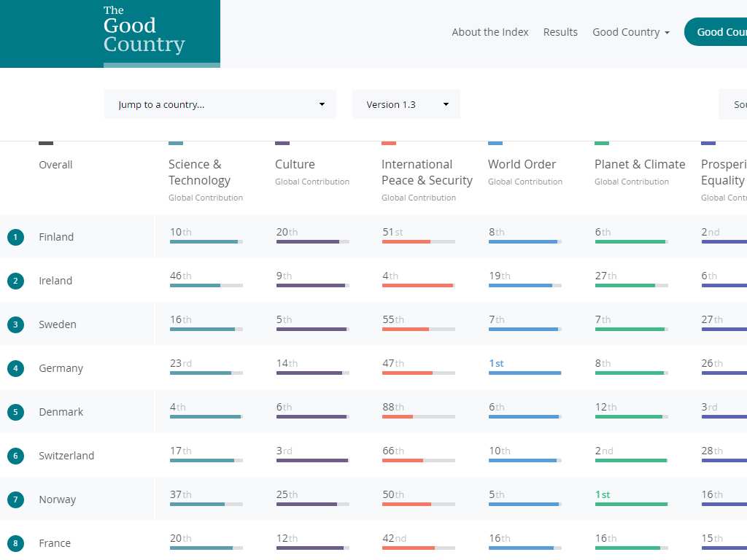
Task: Click the rank 5 badge for Denmark
Action: (16, 412)
